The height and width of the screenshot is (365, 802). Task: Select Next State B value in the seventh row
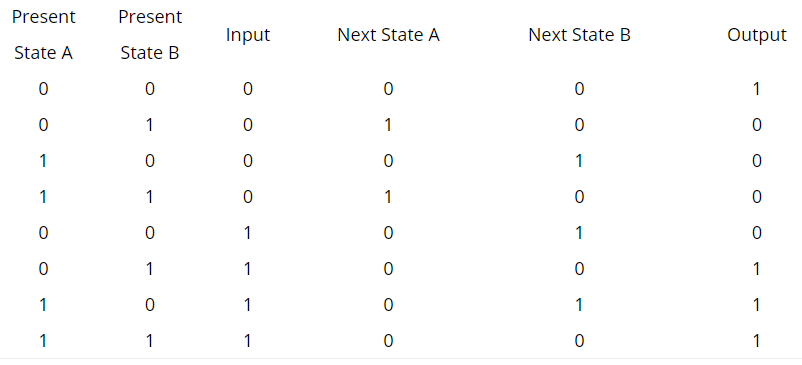click(x=579, y=305)
